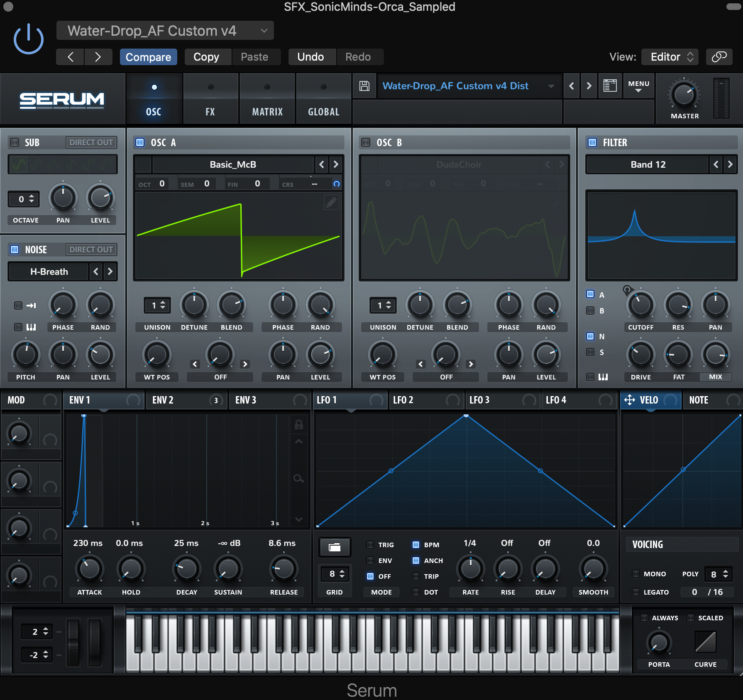Toggle the plugin power button
The image size is (743, 700).
(29, 39)
